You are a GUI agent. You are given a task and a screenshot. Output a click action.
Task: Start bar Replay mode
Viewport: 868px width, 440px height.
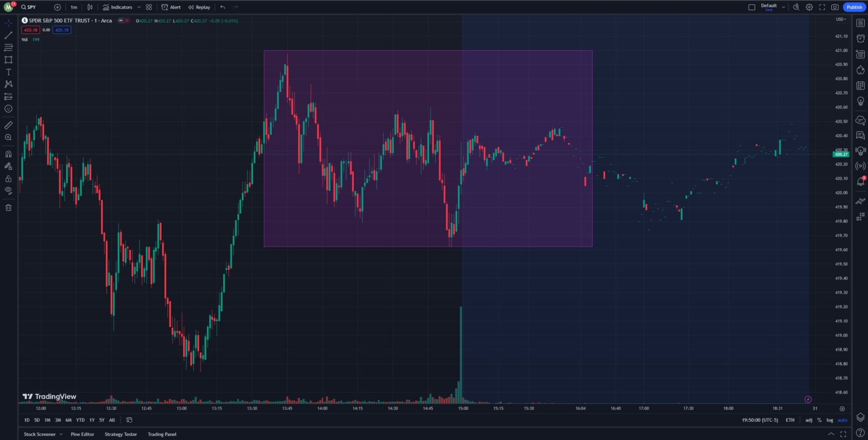199,7
